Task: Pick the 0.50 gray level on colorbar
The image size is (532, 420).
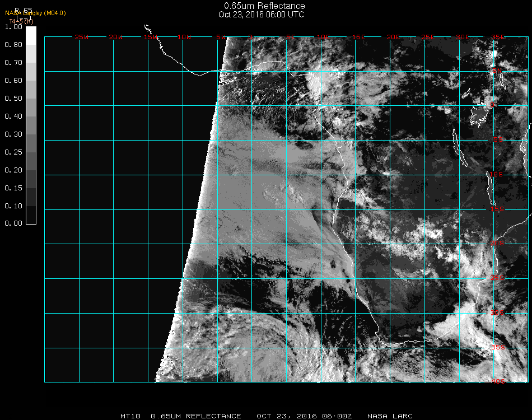Action: tap(31, 103)
